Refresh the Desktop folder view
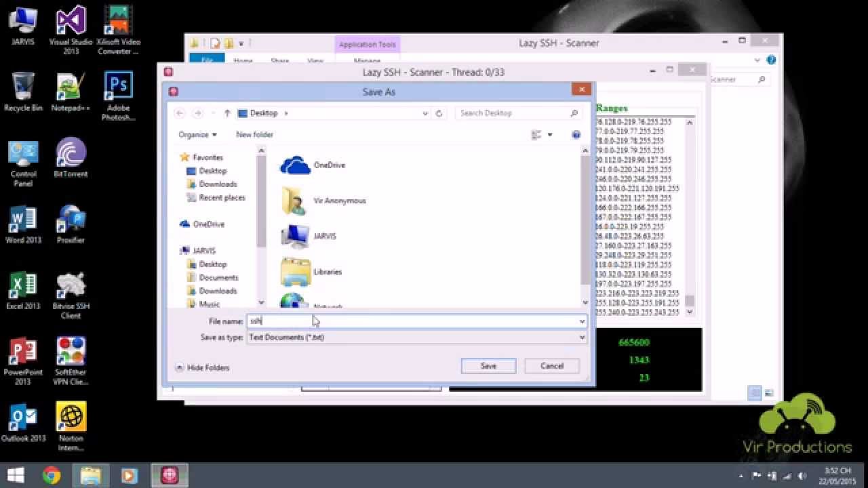The width and height of the screenshot is (868, 488). (x=439, y=113)
